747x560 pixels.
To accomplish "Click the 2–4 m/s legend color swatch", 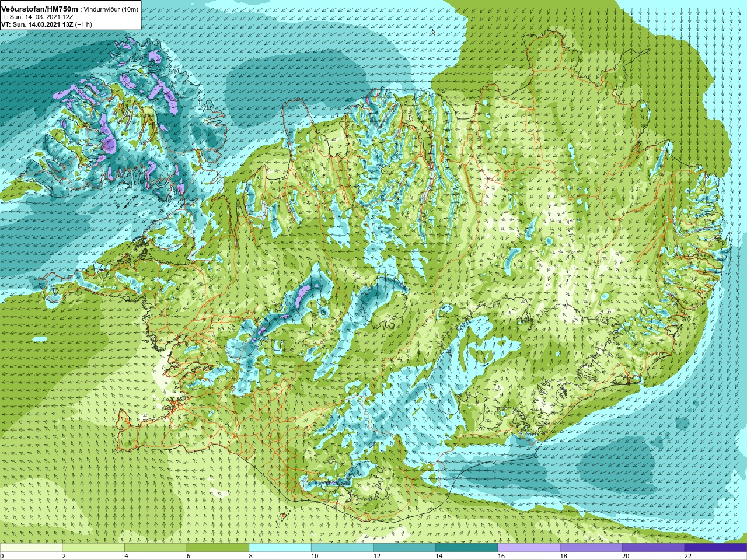I will coord(93,548).
